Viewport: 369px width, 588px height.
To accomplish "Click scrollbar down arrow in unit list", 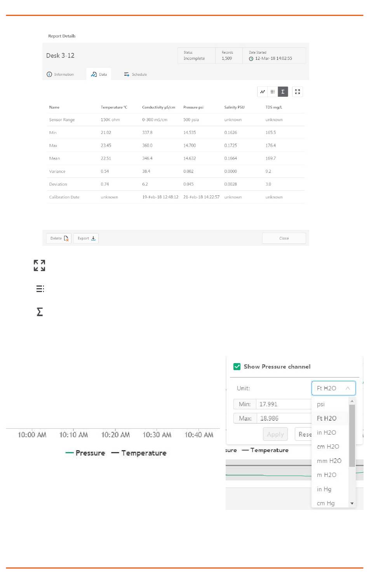I will click(x=352, y=503).
